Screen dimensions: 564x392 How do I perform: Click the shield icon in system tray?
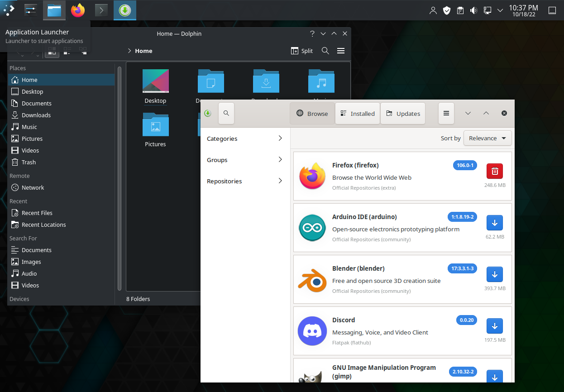tap(447, 10)
